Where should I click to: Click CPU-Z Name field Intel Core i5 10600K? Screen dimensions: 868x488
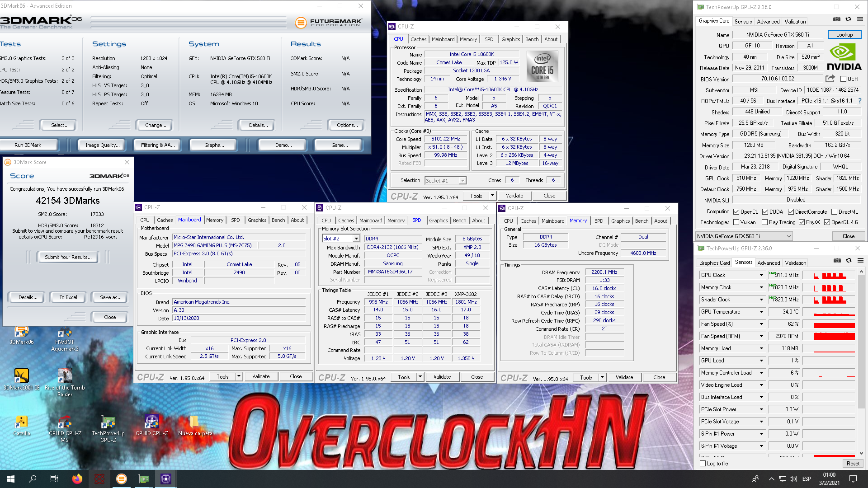coord(472,54)
